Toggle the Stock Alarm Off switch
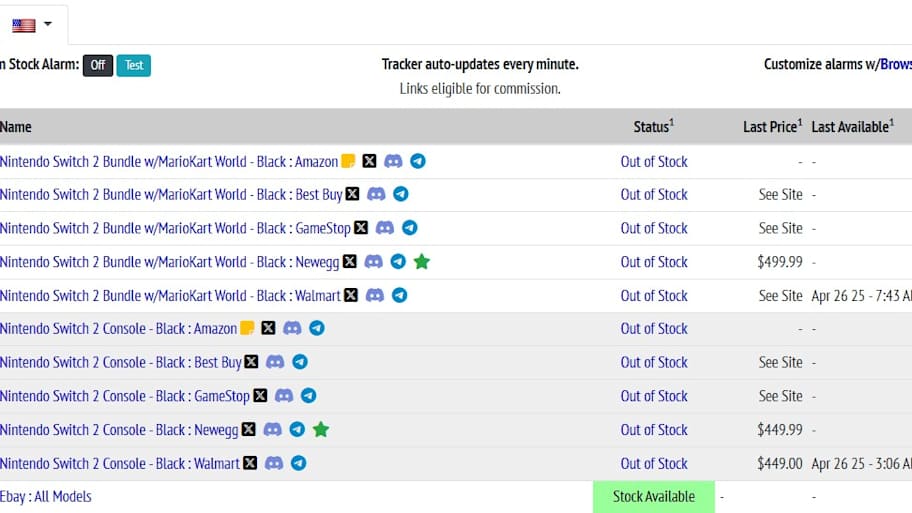 98,65
